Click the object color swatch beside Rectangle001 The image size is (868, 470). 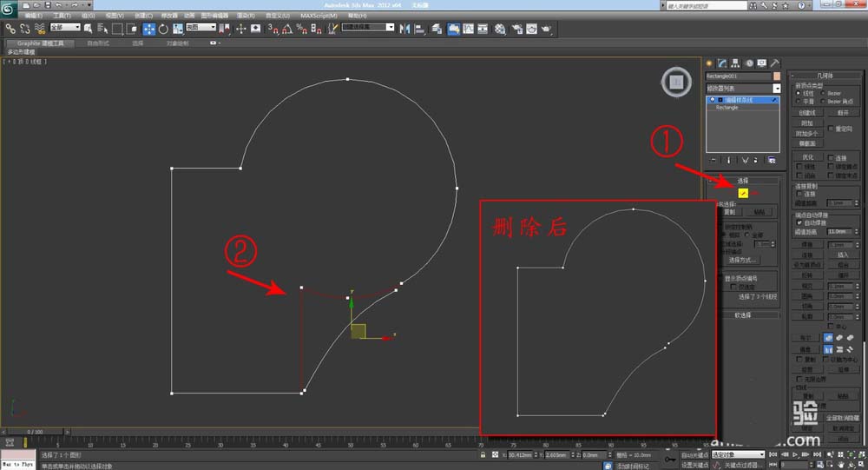(775, 76)
